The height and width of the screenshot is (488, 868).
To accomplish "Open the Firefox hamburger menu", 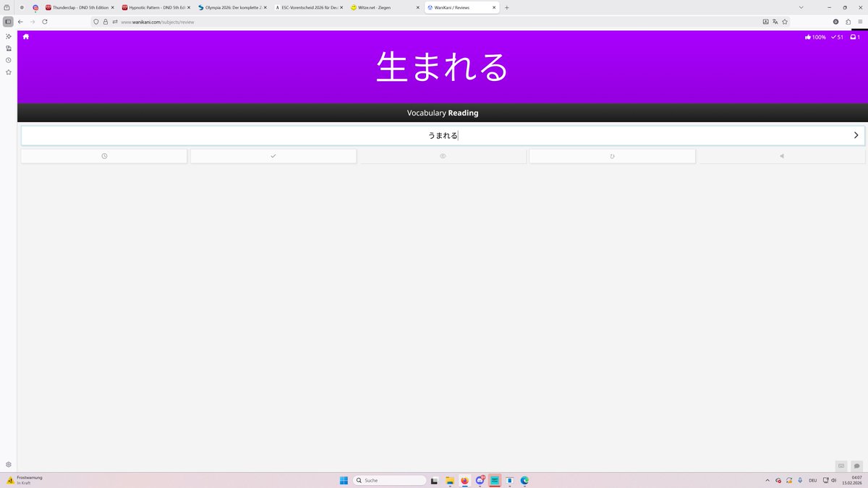I will pos(860,22).
